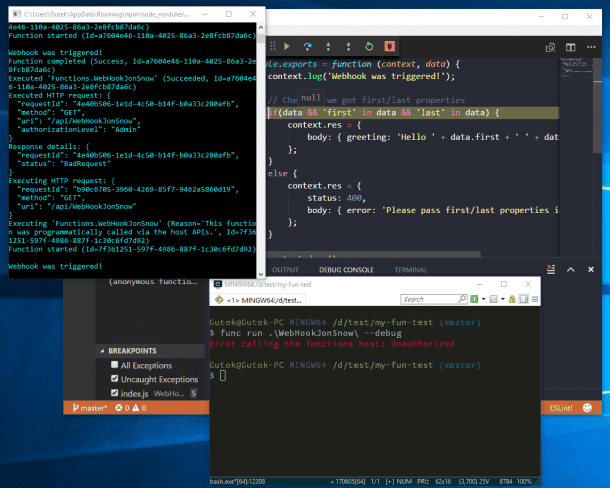610x488 pixels.
Task: Close the bottom panel with the X
Action: click(591, 269)
